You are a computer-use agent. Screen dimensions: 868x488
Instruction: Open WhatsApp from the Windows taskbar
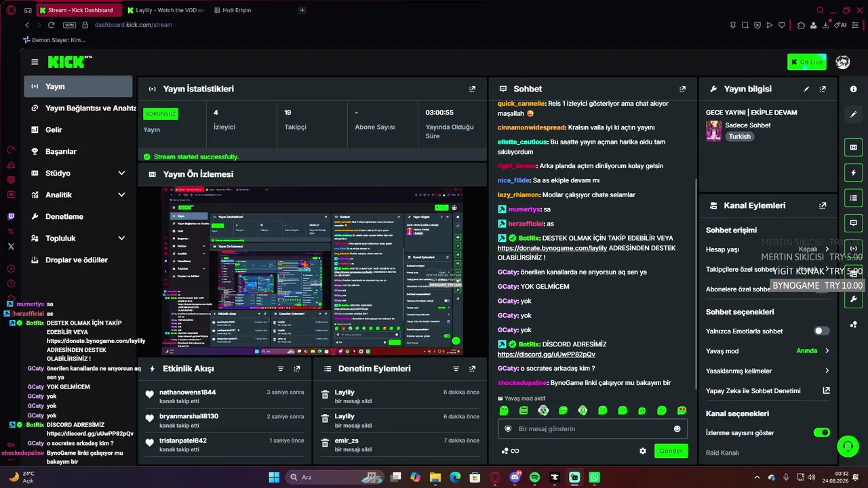(595, 477)
